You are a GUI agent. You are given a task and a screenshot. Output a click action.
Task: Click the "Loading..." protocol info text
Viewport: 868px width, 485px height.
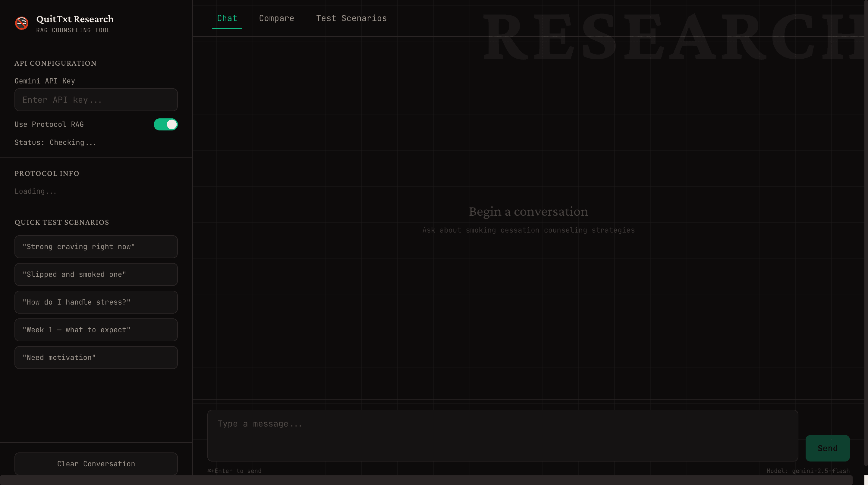pos(35,191)
